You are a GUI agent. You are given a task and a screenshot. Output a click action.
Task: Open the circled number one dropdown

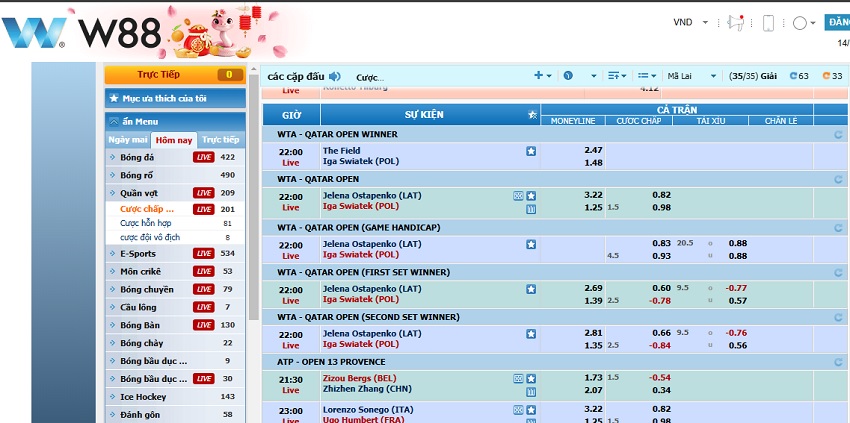[579, 76]
